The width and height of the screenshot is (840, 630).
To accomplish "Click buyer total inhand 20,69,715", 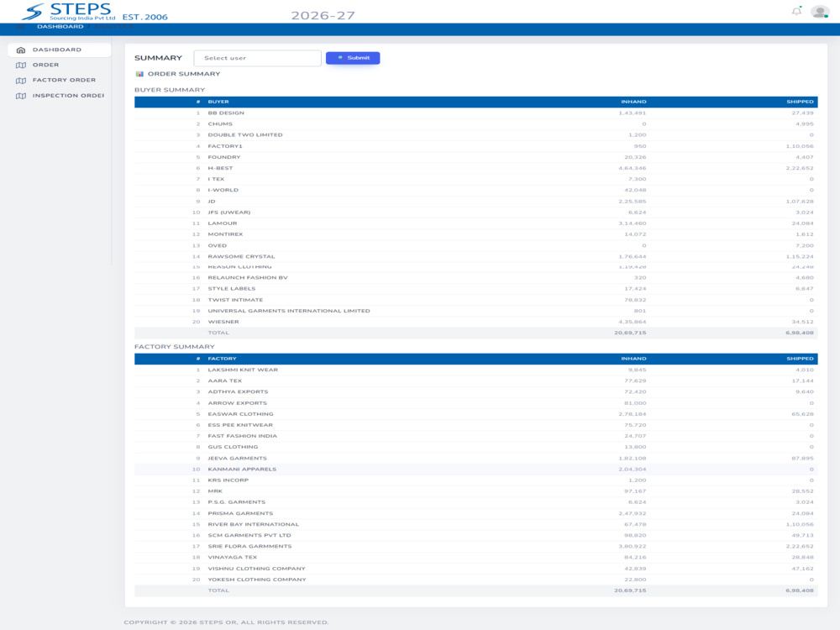I will (630, 333).
